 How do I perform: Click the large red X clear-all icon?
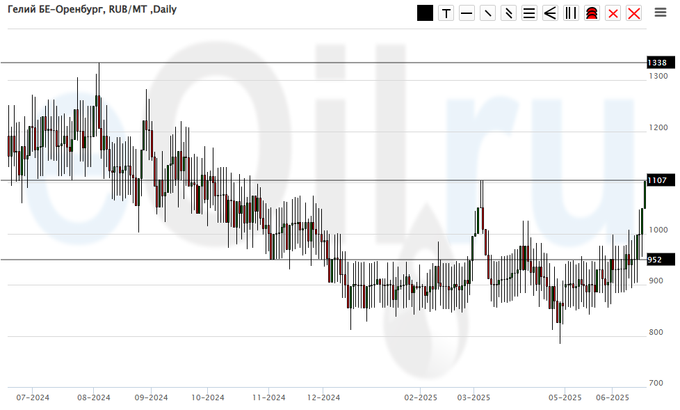[x=633, y=13]
